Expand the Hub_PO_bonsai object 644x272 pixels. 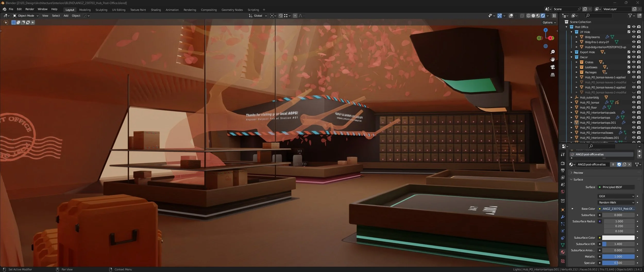coord(571,102)
